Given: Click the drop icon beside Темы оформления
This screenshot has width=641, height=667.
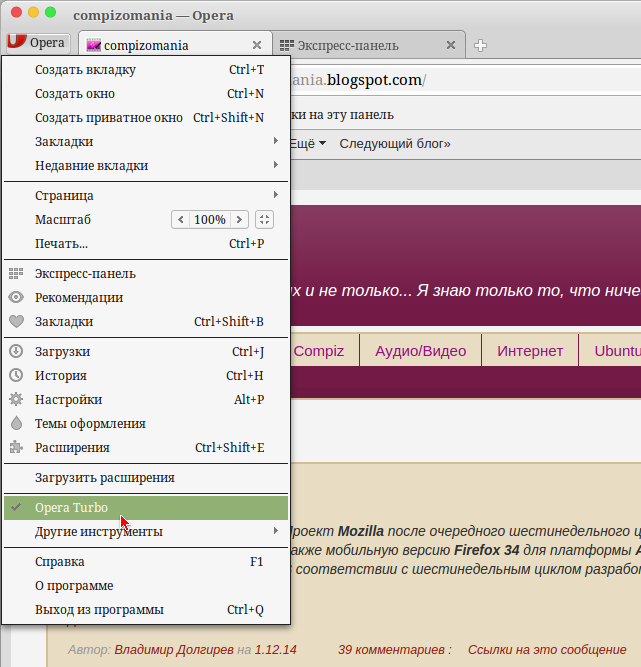Looking at the screenshot, I should point(16,423).
